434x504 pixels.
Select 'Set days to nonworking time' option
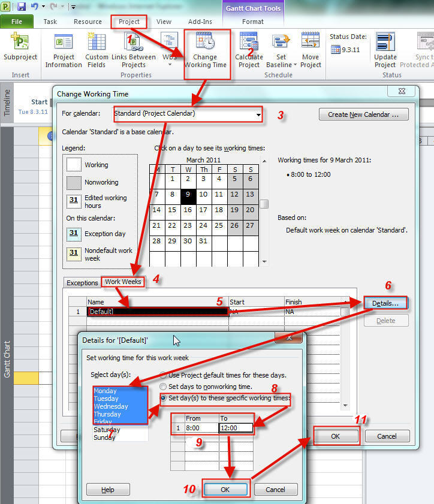point(164,387)
